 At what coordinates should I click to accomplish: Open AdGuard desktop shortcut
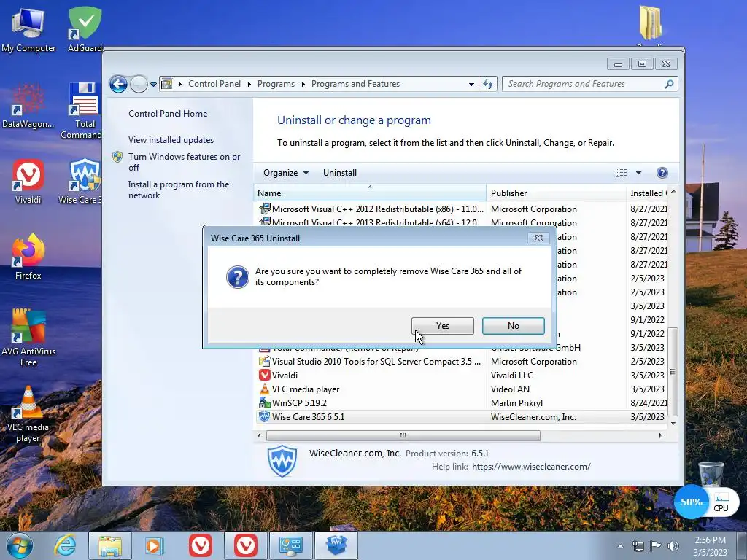pos(85,29)
